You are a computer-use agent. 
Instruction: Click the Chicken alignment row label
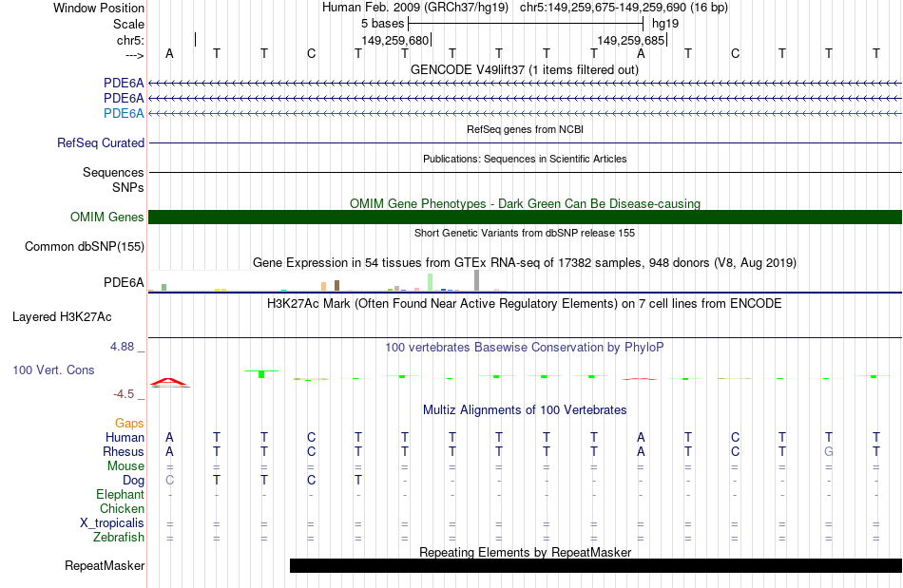pos(122,508)
